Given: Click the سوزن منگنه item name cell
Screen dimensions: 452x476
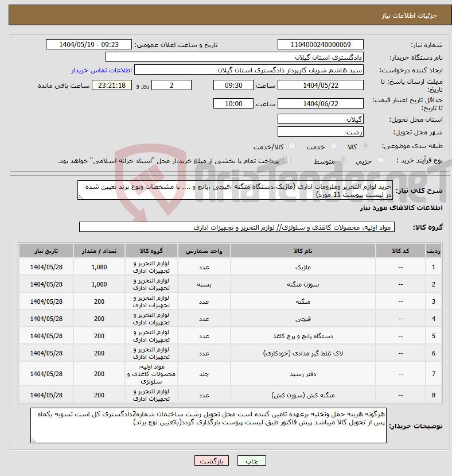Looking at the screenshot, I should pyautogui.click(x=303, y=284).
